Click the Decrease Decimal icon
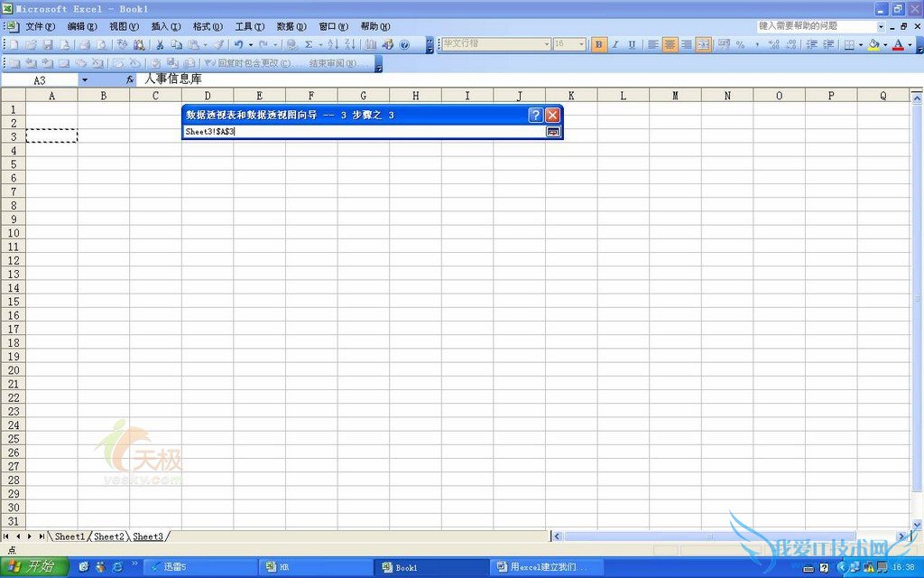 (790, 45)
